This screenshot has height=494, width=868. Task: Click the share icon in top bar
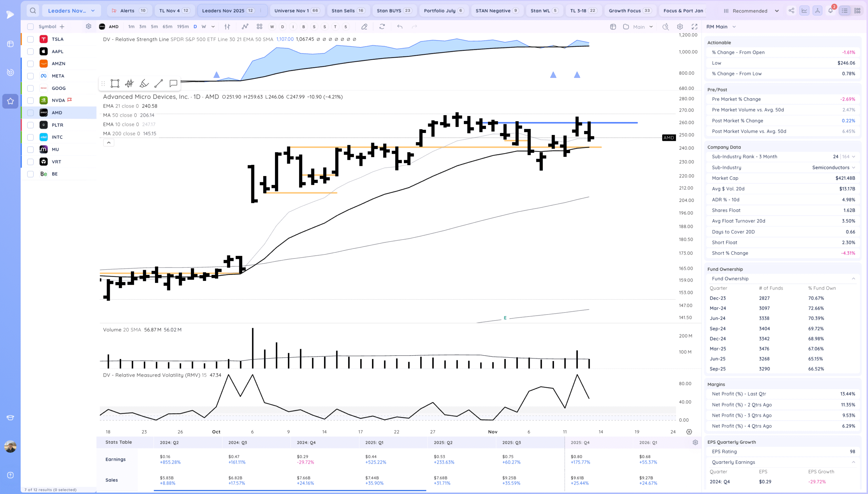[x=791, y=11]
